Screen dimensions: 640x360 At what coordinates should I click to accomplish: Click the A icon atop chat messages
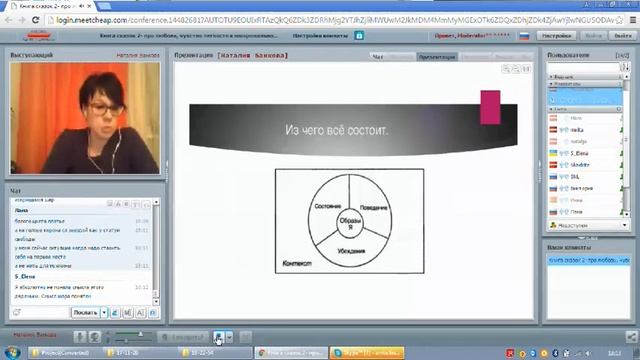118,204
